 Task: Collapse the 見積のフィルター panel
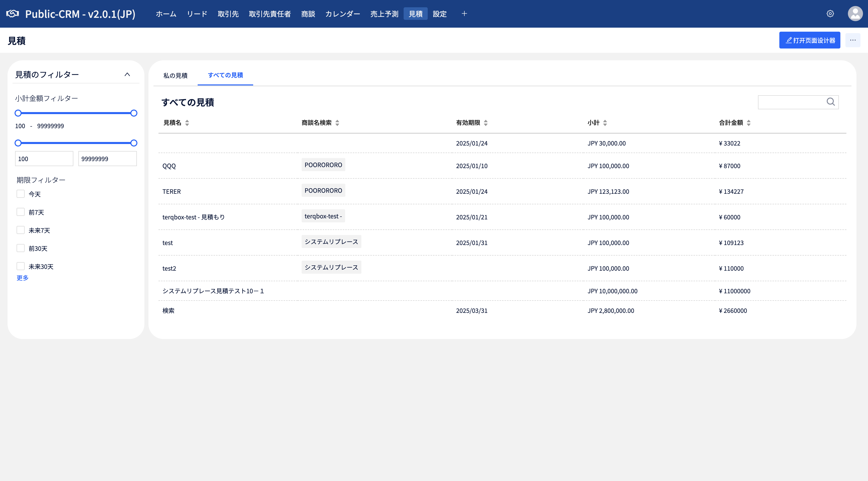127,74
